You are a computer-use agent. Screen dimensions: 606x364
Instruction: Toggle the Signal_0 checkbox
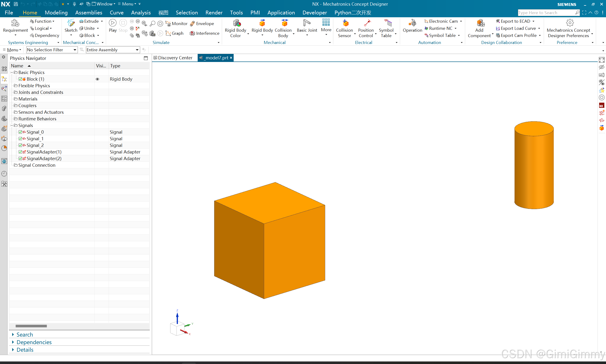pyautogui.click(x=20, y=132)
